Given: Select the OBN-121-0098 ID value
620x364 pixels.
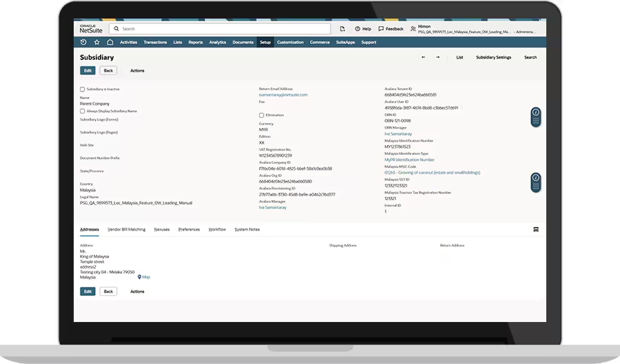Looking at the screenshot, I should click(x=397, y=121).
